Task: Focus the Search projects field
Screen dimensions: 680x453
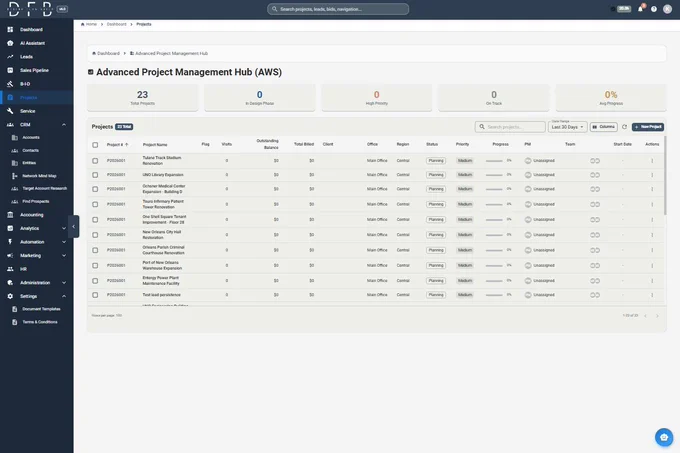Action: (510, 127)
